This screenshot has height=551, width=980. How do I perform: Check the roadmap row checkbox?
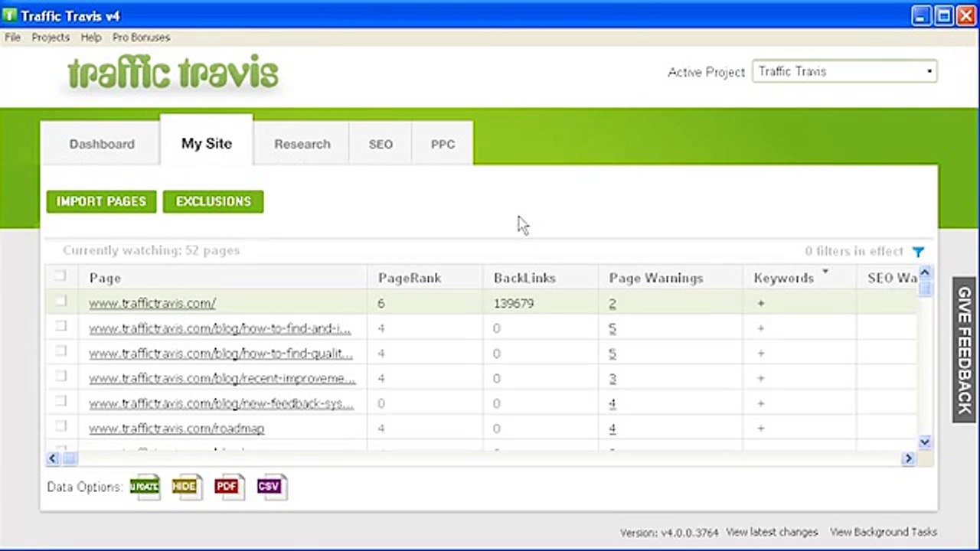60,425
